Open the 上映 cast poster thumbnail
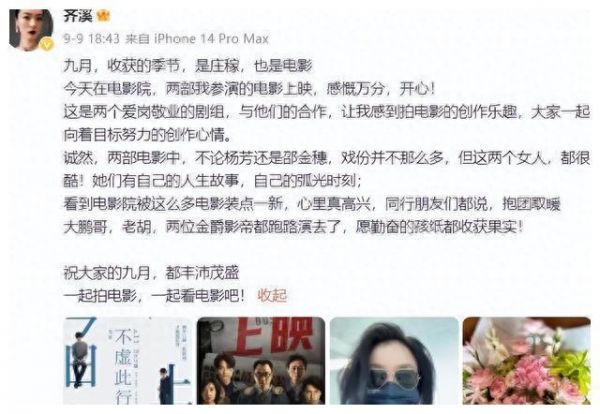Image resolution: width=600 pixels, height=414 pixels. point(261,360)
